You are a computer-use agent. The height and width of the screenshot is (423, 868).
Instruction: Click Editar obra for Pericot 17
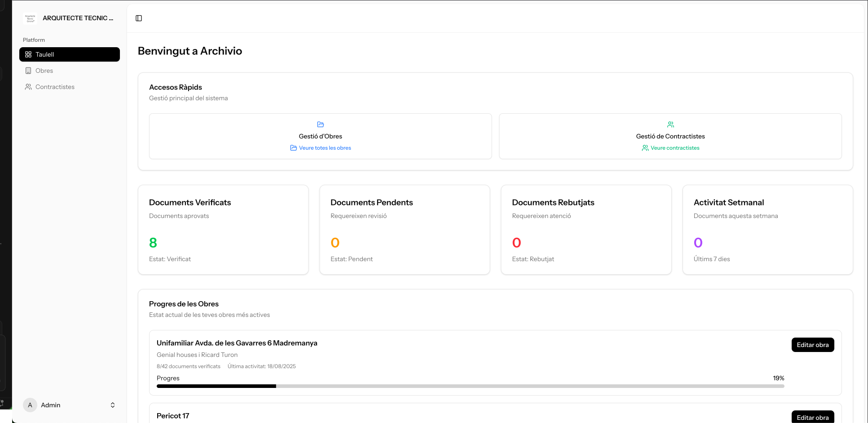813,417
